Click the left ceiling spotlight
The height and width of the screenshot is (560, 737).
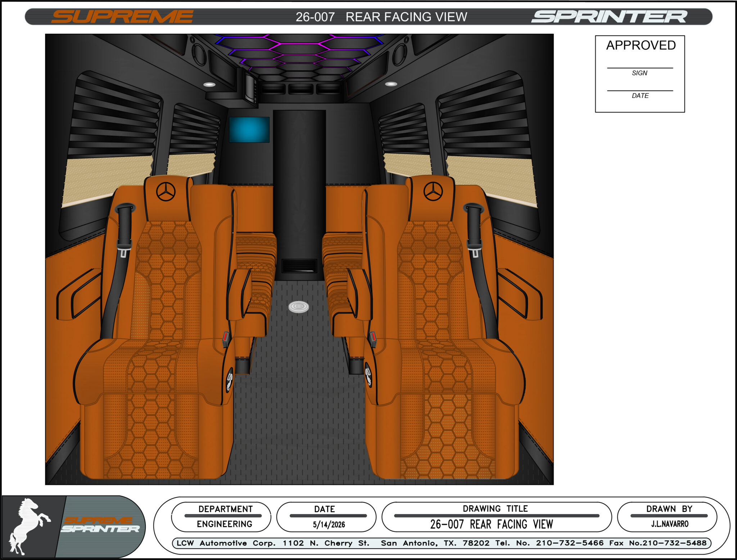coord(209,85)
